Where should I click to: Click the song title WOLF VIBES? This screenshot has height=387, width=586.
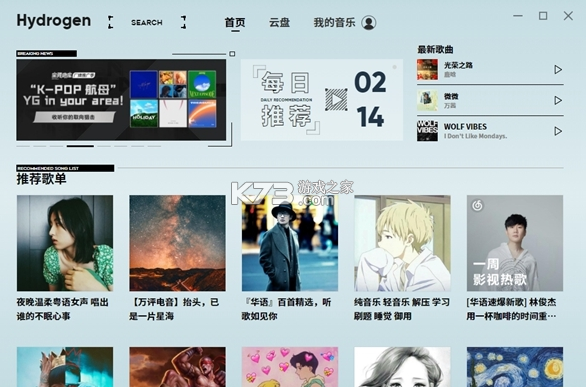pyautogui.click(x=465, y=127)
